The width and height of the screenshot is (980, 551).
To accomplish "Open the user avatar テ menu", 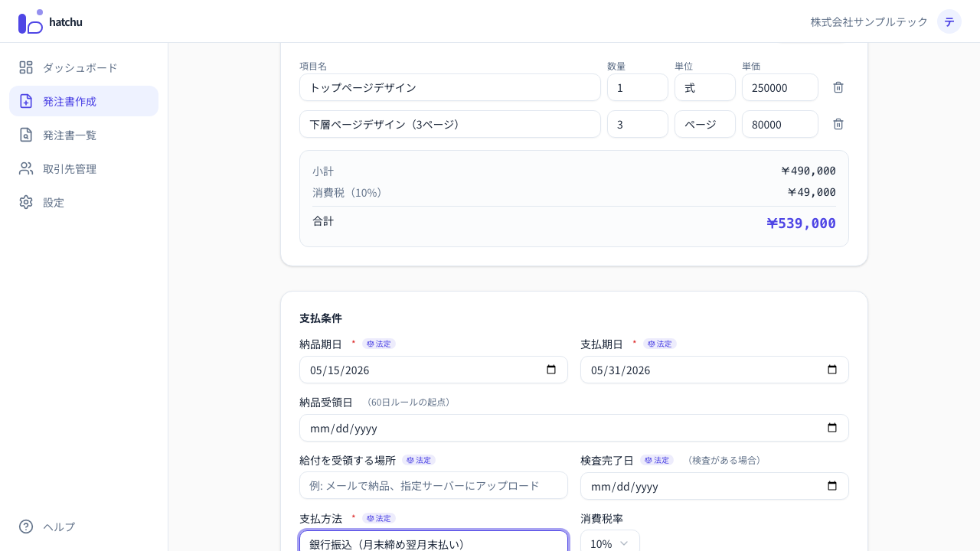I will (949, 21).
